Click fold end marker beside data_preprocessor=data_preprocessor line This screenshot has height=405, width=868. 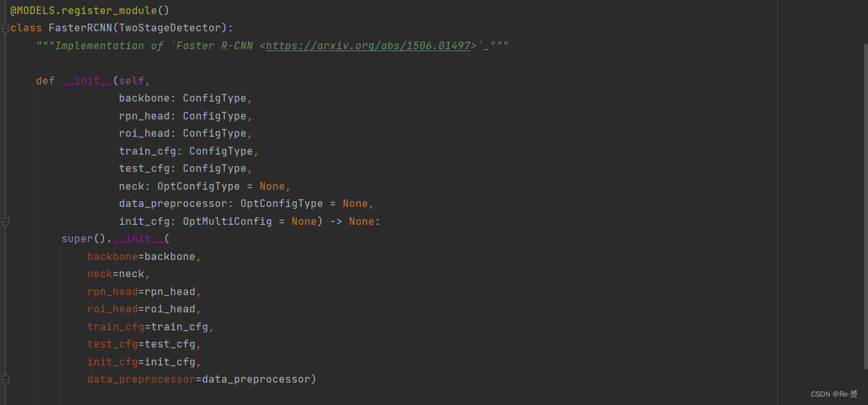(x=5, y=379)
